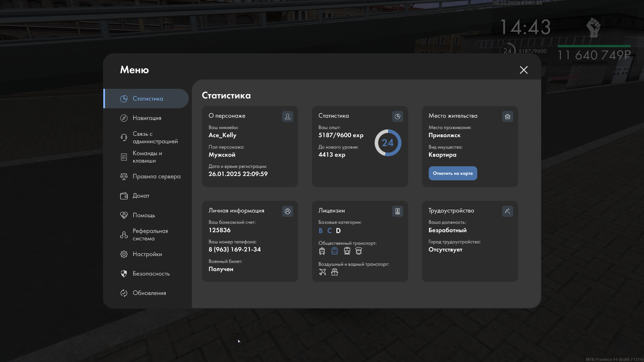This screenshot has height=362, width=644.
Task: Select Правила сервера from the sidebar
Action: (x=156, y=176)
